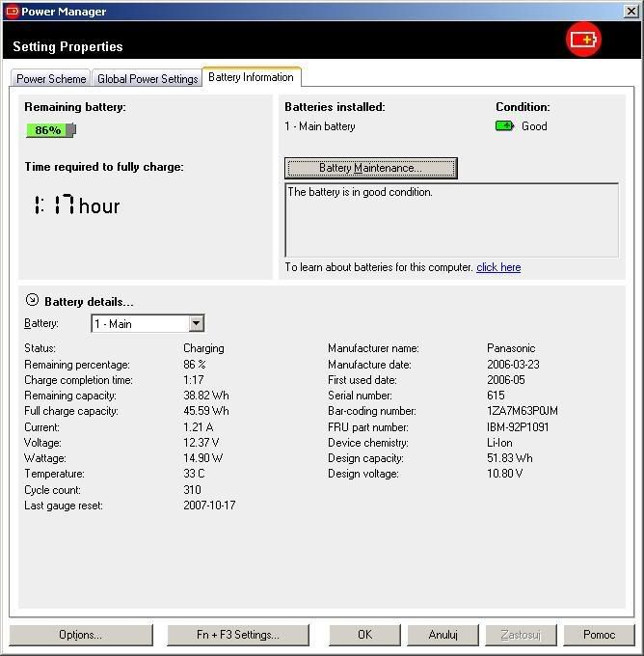
Task: Click the '1 - Main' battery combo box text
Action: 140,324
